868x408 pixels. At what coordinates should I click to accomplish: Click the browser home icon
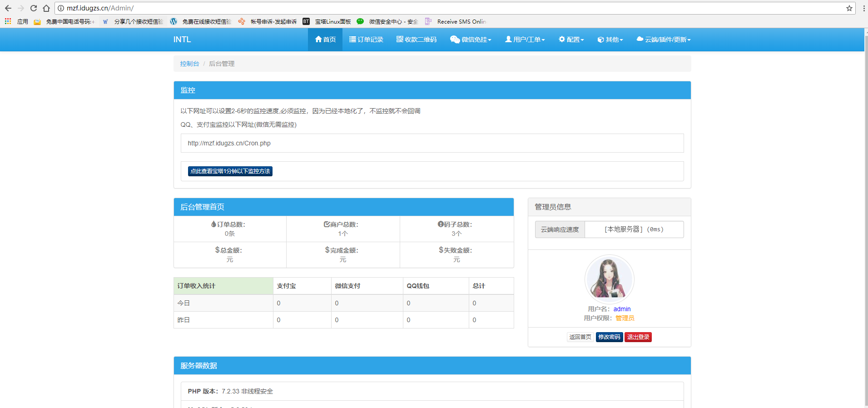46,8
